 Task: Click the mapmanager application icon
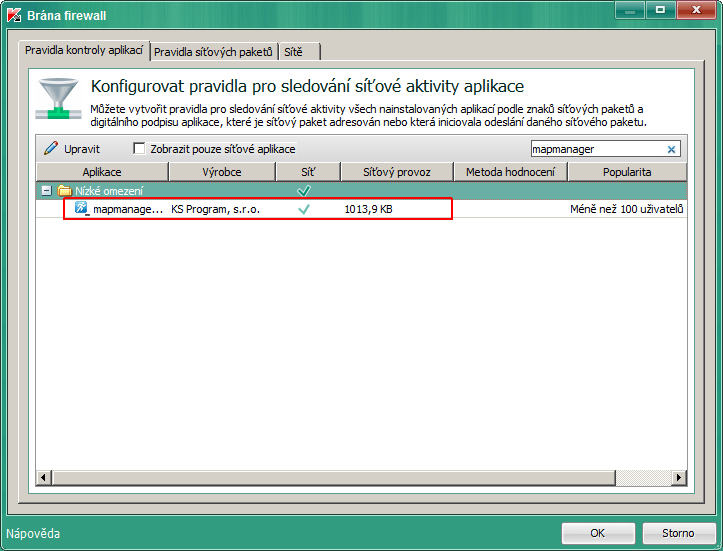[82, 208]
